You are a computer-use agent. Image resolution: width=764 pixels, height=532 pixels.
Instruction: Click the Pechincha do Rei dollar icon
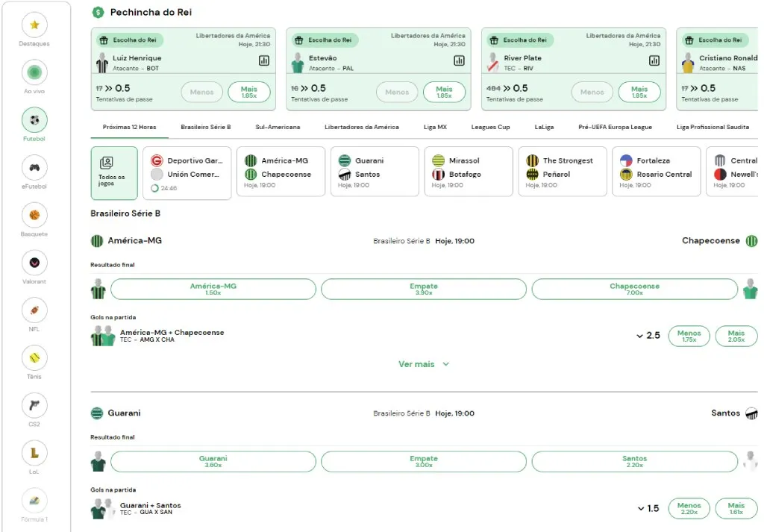pos(98,12)
